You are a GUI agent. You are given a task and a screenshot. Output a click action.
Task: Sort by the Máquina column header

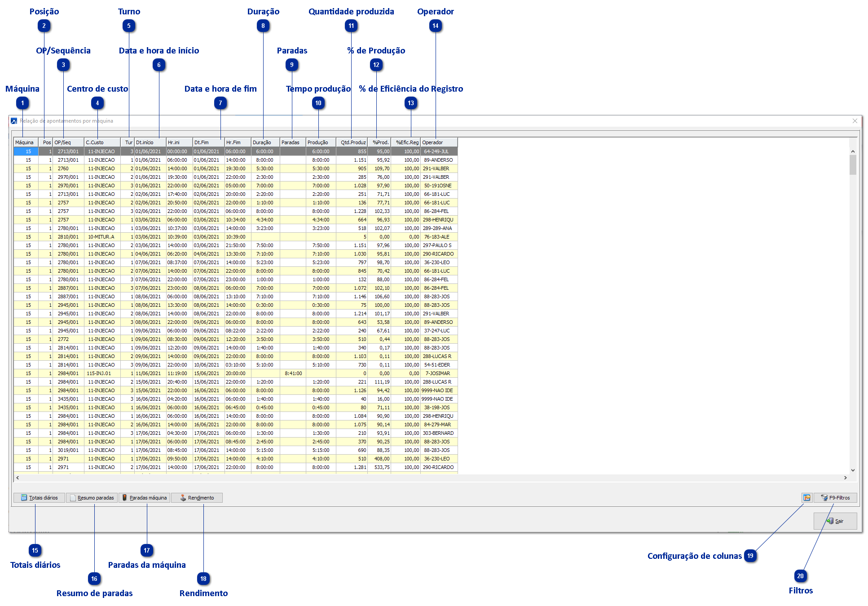(x=26, y=142)
